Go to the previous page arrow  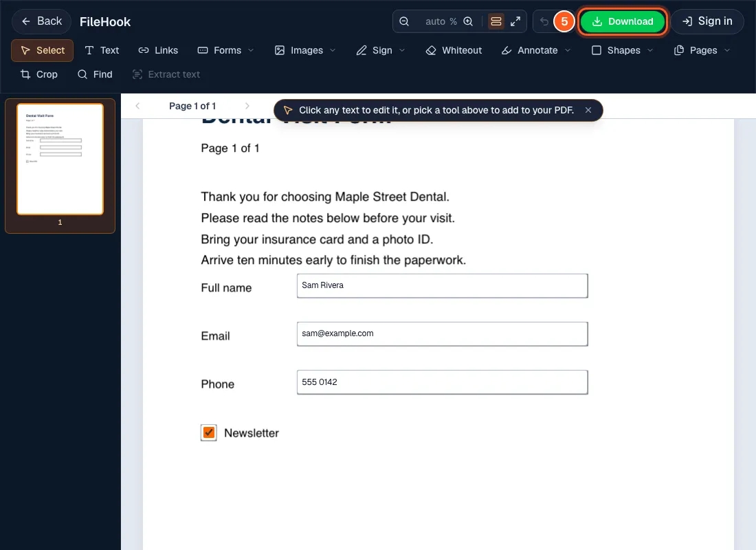(x=137, y=106)
